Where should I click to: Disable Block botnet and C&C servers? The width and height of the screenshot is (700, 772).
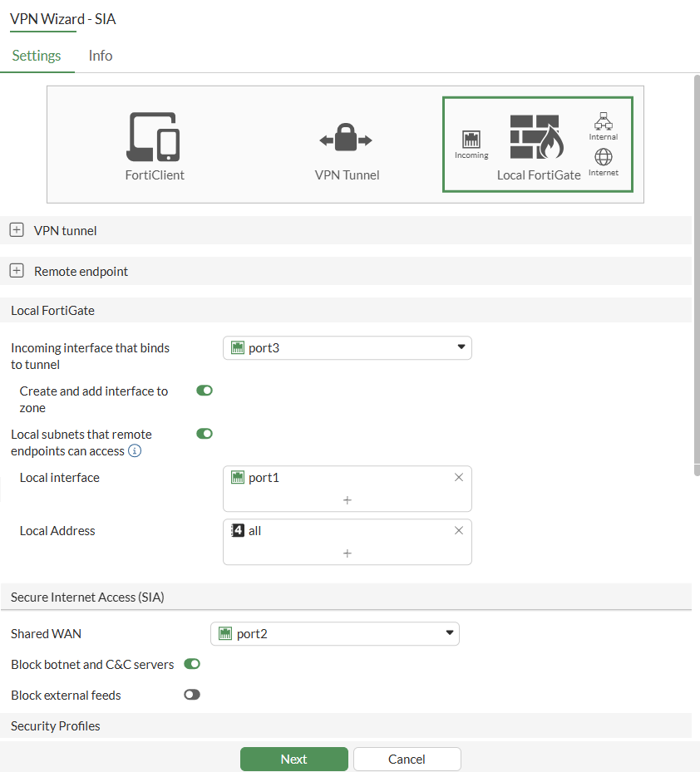point(191,664)
